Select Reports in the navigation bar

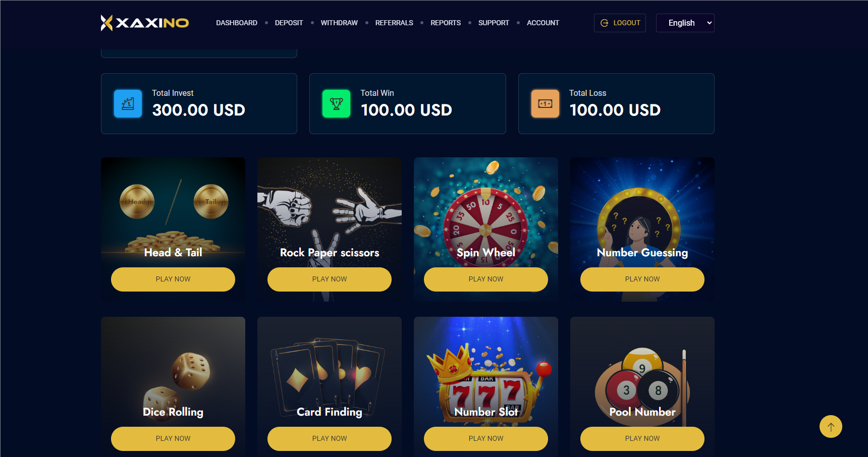pos(446,23)
